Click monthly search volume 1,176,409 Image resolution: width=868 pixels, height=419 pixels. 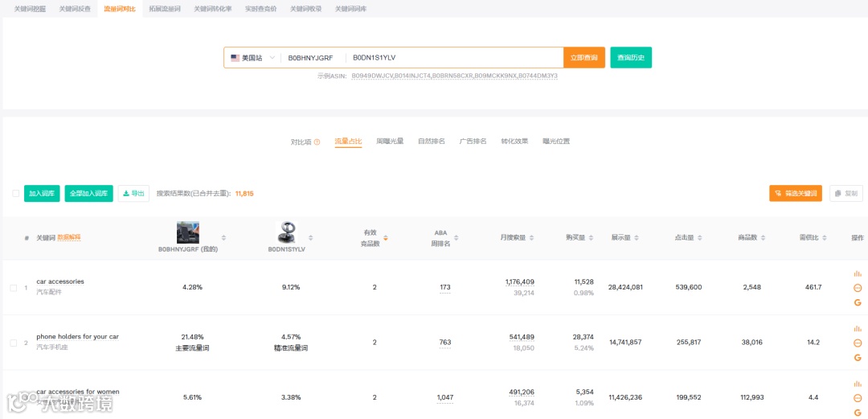(x=520, y=282)
